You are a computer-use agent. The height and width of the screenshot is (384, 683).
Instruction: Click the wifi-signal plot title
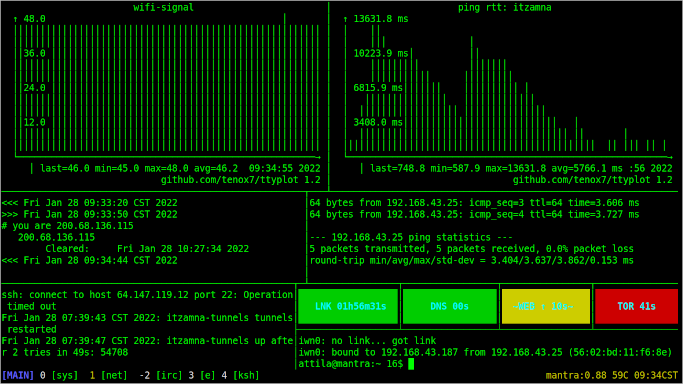(x=163, y=7)
